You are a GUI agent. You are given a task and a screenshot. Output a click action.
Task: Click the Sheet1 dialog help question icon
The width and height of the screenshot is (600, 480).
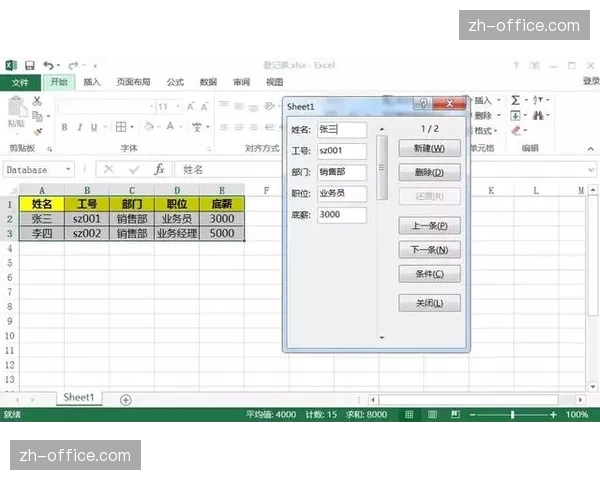(x=423, y=103)
